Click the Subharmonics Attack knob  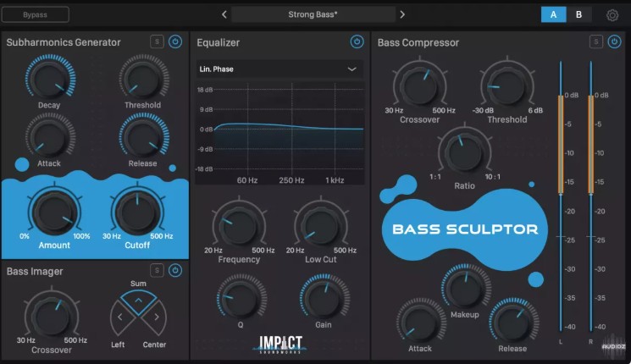(50, 136)
